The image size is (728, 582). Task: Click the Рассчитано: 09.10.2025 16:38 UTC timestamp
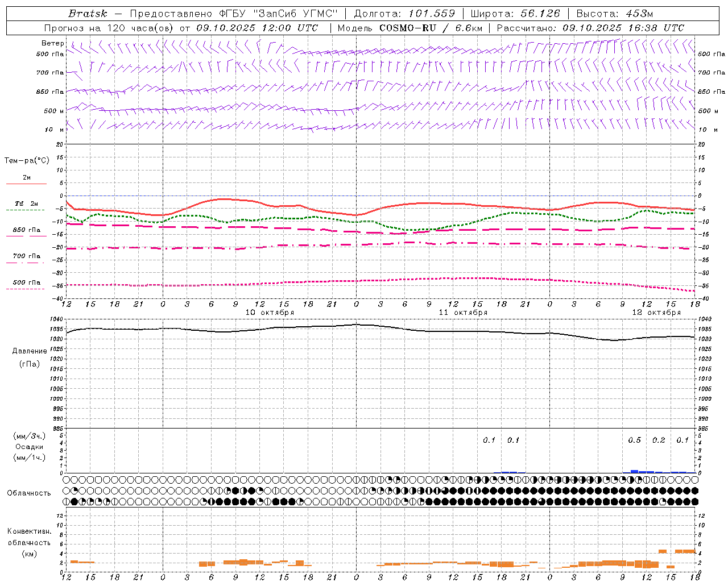(x=590, y=28)
